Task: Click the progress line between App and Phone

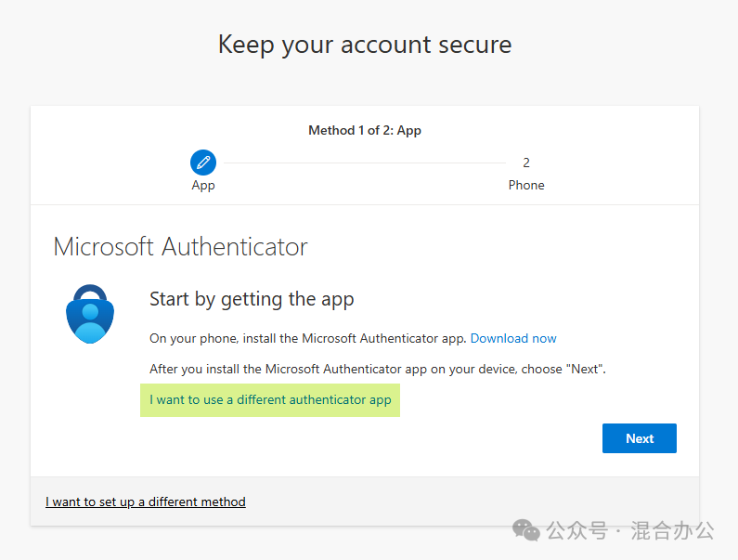Action: pos(365,163)
